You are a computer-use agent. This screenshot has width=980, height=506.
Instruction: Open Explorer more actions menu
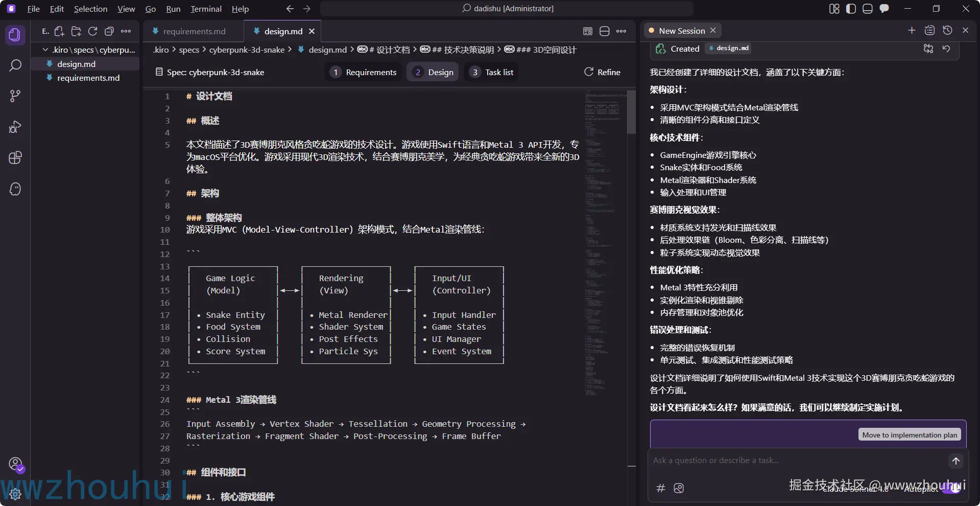pyautogui.click(x=126, y=31)
